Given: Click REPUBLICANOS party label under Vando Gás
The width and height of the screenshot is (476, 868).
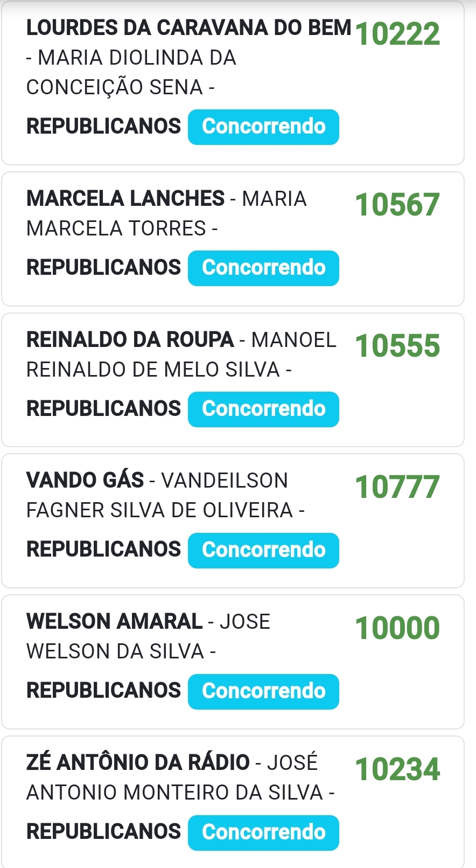Looking at the screenshot, I should coord(103,550).
